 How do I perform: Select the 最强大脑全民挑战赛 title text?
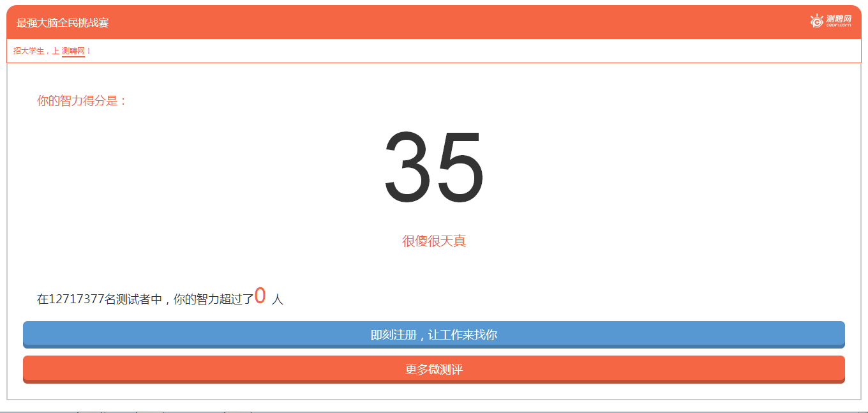(63, 23)
